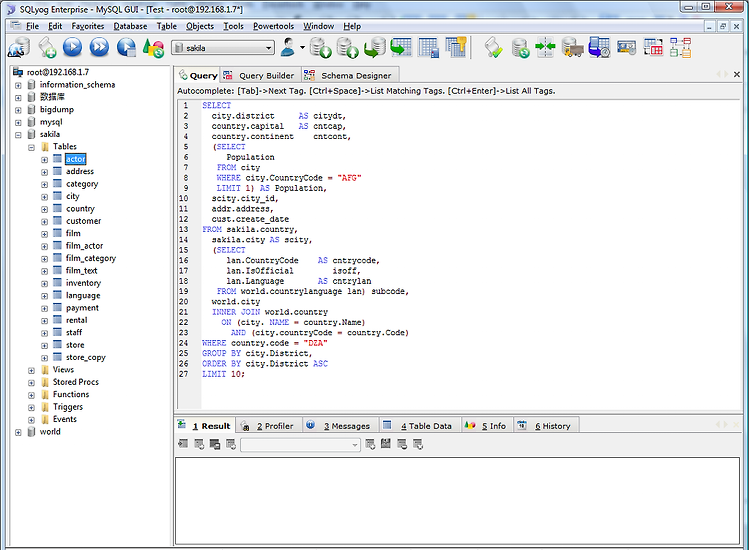Click the scroll icon with green checkmark

493,48
